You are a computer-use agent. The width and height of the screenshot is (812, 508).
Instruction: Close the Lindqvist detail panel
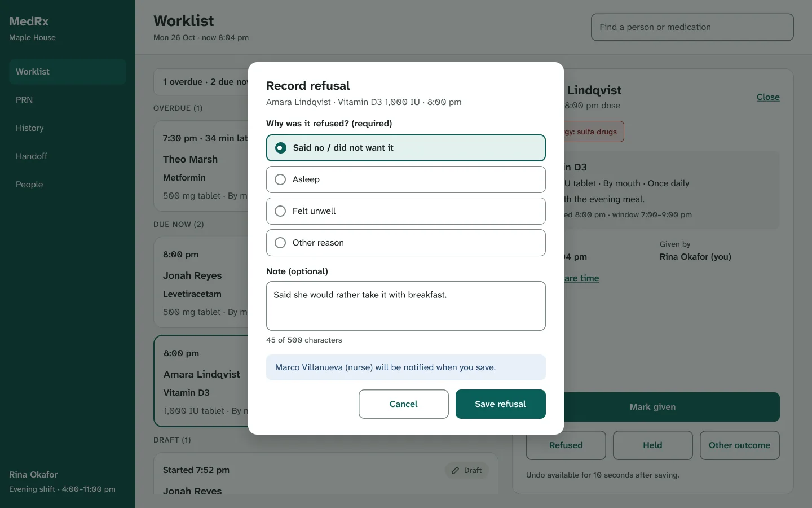click(768, 97)
